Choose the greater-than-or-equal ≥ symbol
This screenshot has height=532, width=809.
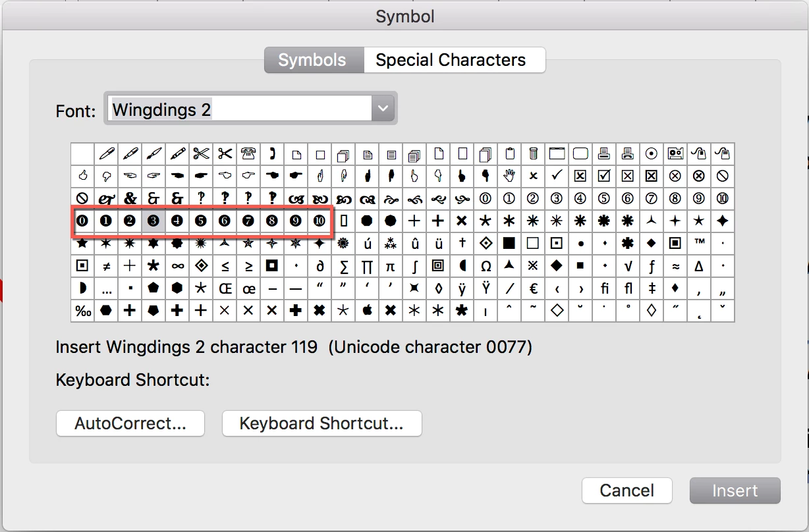pyautogui.click(x=248, y=266)
